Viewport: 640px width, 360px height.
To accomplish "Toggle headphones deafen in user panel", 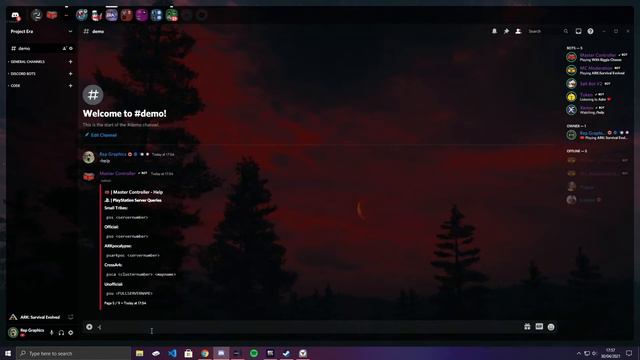I will pos(61,333).
